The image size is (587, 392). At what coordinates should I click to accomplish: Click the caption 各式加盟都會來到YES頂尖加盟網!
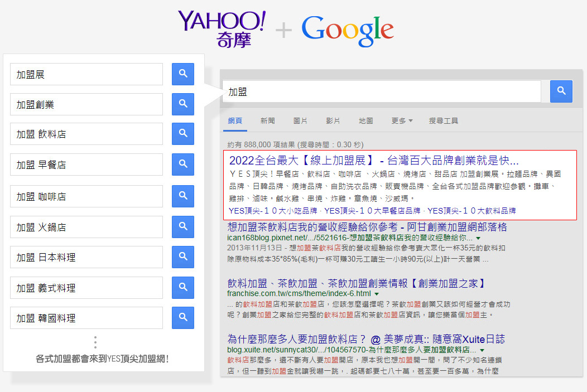coord(102,359)
